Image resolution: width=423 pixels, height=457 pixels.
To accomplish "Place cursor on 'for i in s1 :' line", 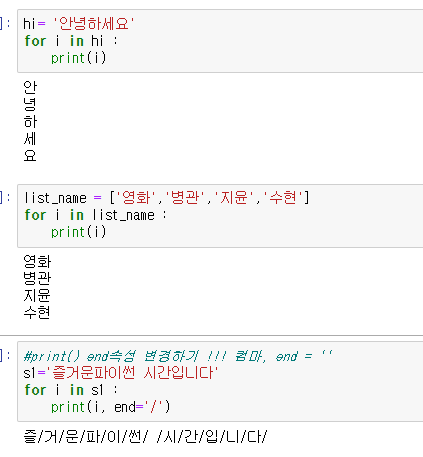I will tap(71, 390).
